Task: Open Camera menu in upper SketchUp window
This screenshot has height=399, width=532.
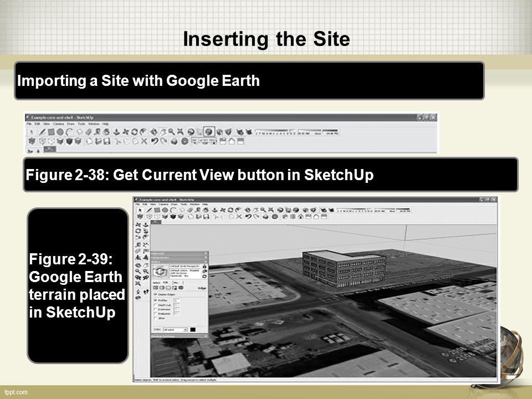Action: click(58, 124)
